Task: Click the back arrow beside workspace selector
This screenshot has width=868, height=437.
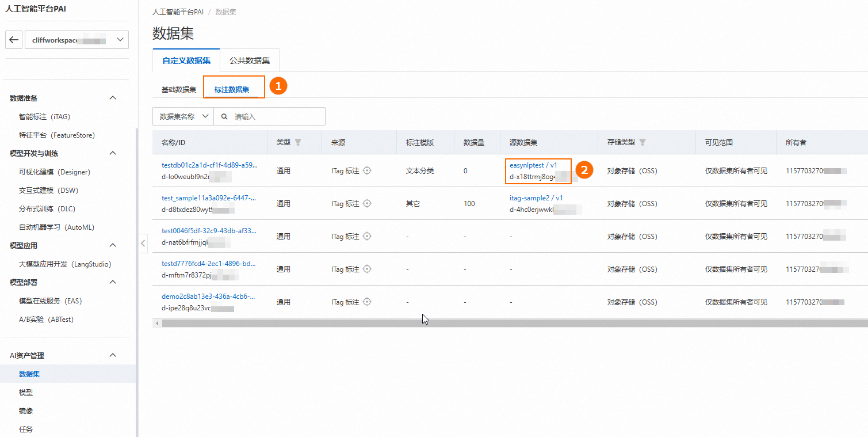Action: pyautogui.click(x=14, y=40)
